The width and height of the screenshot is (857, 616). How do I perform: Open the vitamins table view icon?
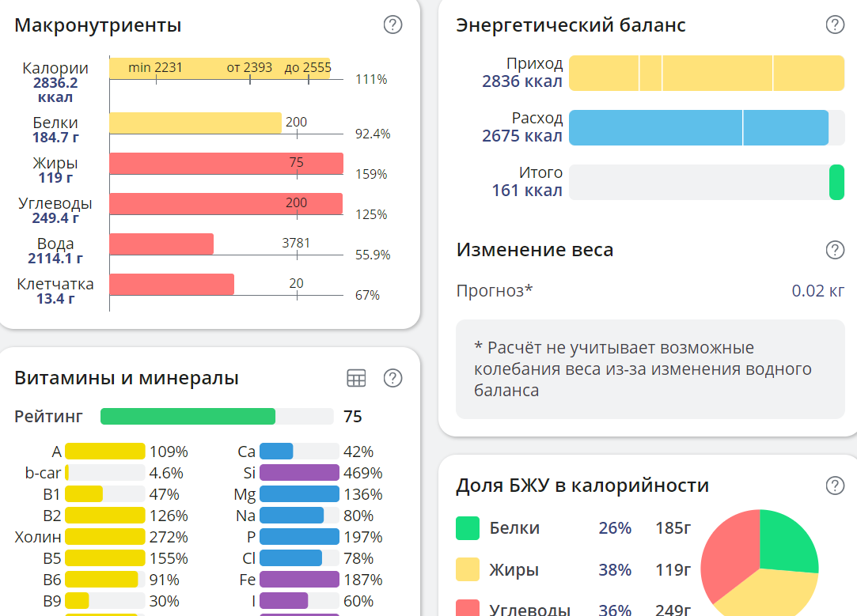point(356,378)
